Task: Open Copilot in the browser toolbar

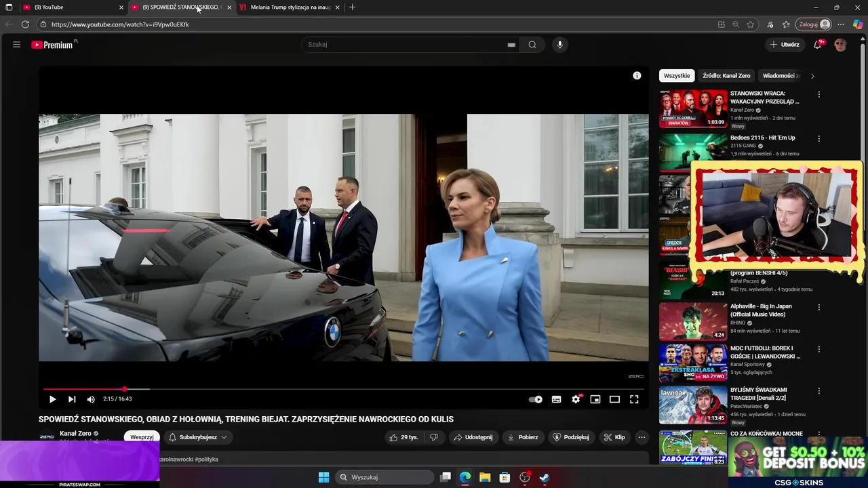Action: pos(858,24)
